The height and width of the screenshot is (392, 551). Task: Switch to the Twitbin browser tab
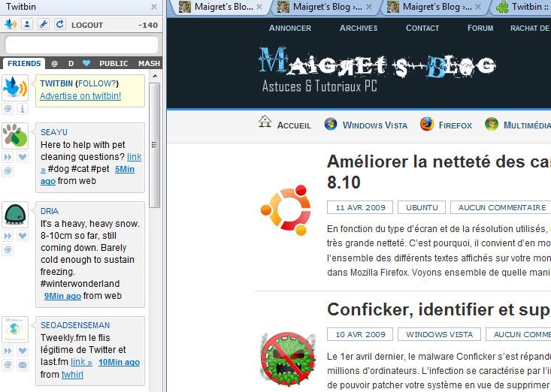[522, 7]
